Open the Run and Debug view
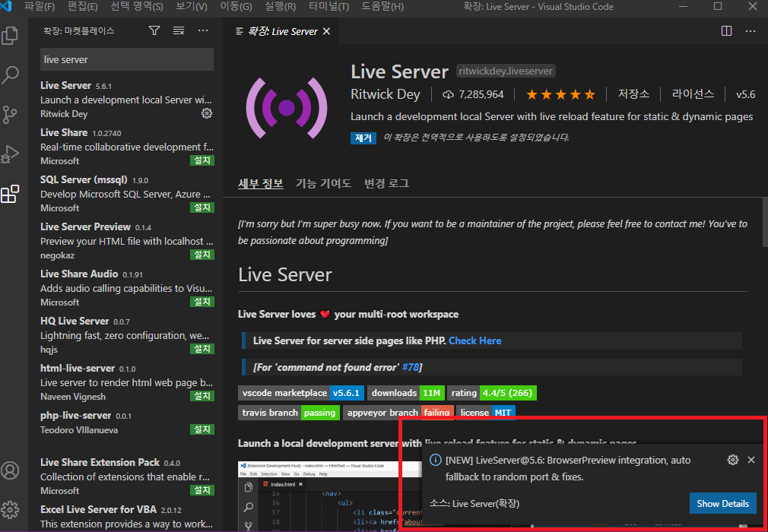Screen dimensions: 768x532 click(x=10, y=154)
